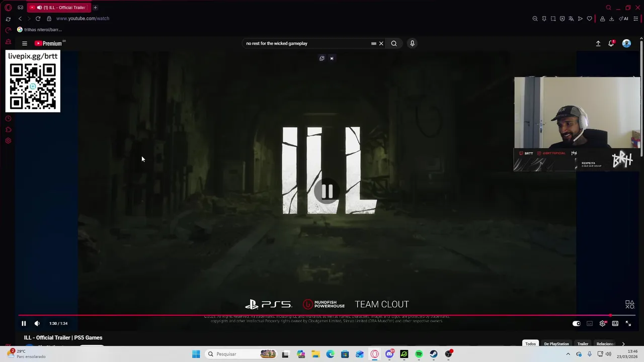Translate the page with translate icon
Viewport: 644px width, 362px height.
pyautogui.click(x=571, y=19)
